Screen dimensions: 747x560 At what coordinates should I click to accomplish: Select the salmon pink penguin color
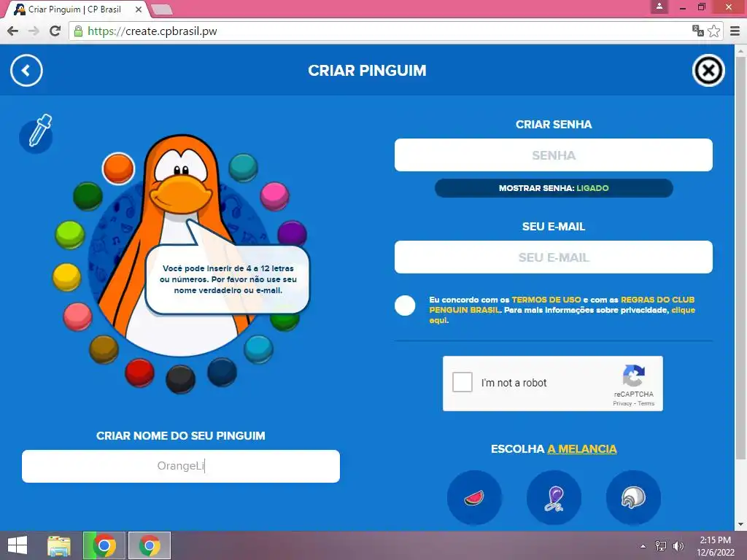click(77, 316)
